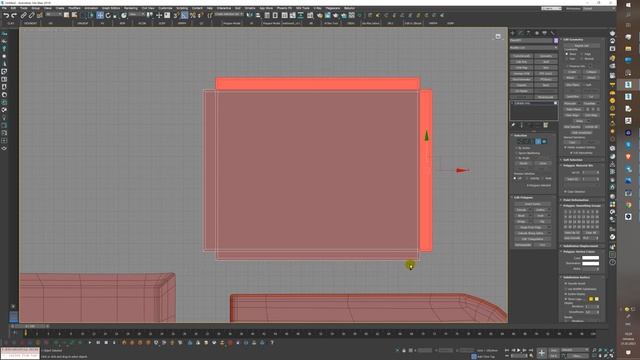
Task: Open the Named Selection Sets dropdown
Action: point(229,15)
